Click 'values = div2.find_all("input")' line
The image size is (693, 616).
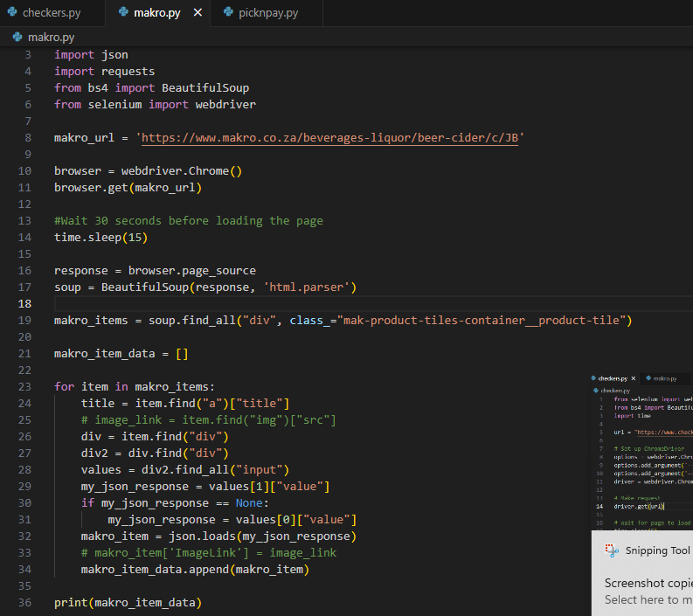tap(185, 470)
